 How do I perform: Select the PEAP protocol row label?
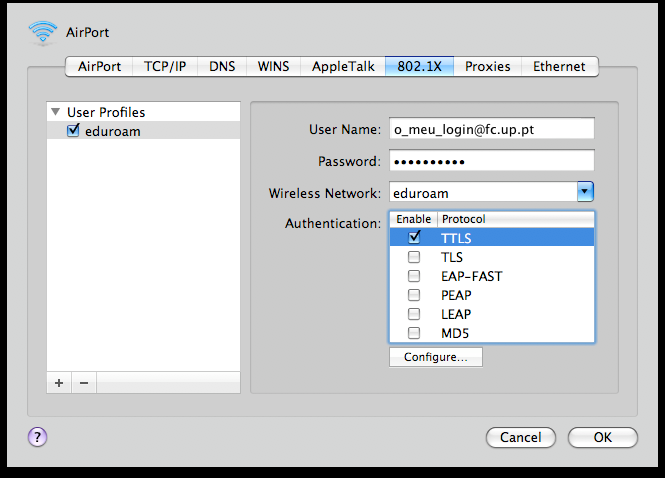point(456,295)
